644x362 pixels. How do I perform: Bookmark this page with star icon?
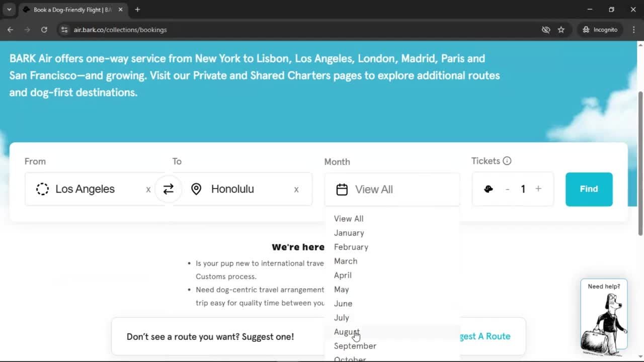pos(561,30)
